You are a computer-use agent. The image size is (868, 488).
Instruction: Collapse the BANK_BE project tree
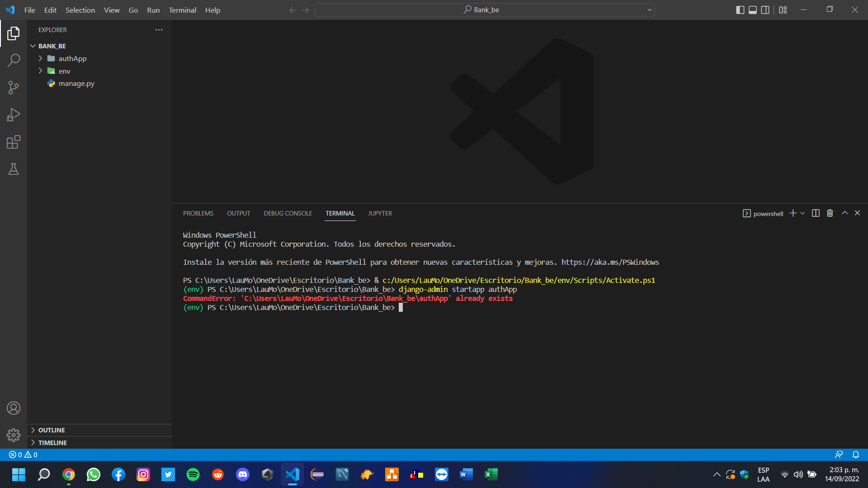pos(32,46)
